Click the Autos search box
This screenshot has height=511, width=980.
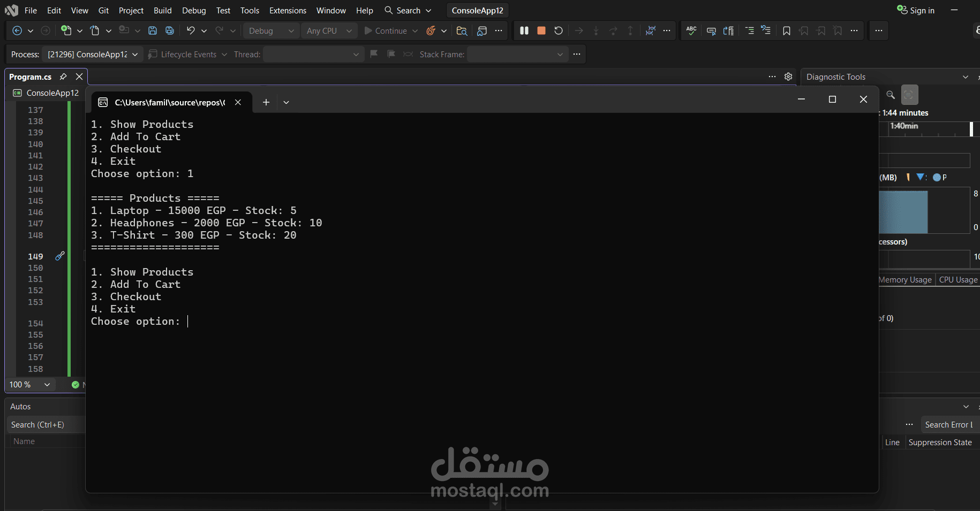click(46, 425)
